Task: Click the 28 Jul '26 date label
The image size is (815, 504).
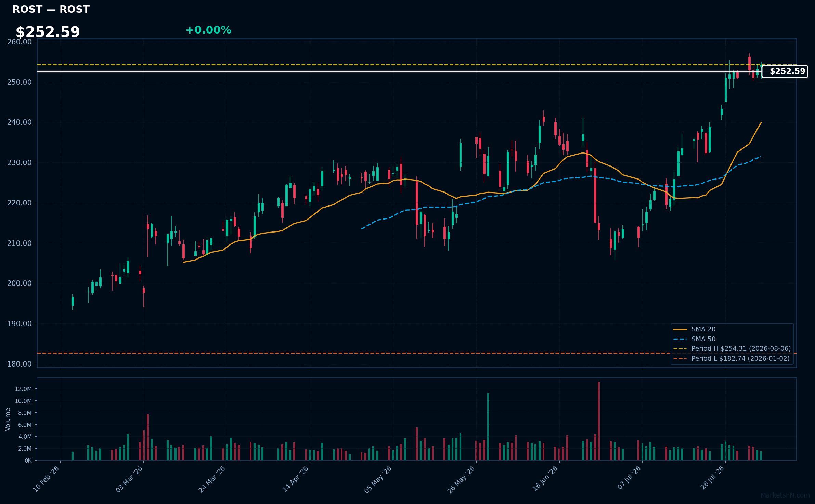Action: pos(712,478)
